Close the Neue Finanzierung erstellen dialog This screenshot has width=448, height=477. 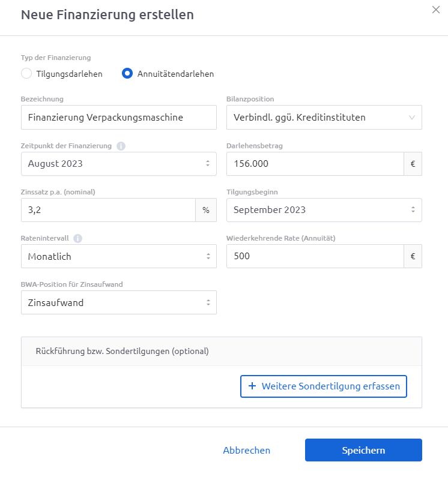click(x=436, y=10)
